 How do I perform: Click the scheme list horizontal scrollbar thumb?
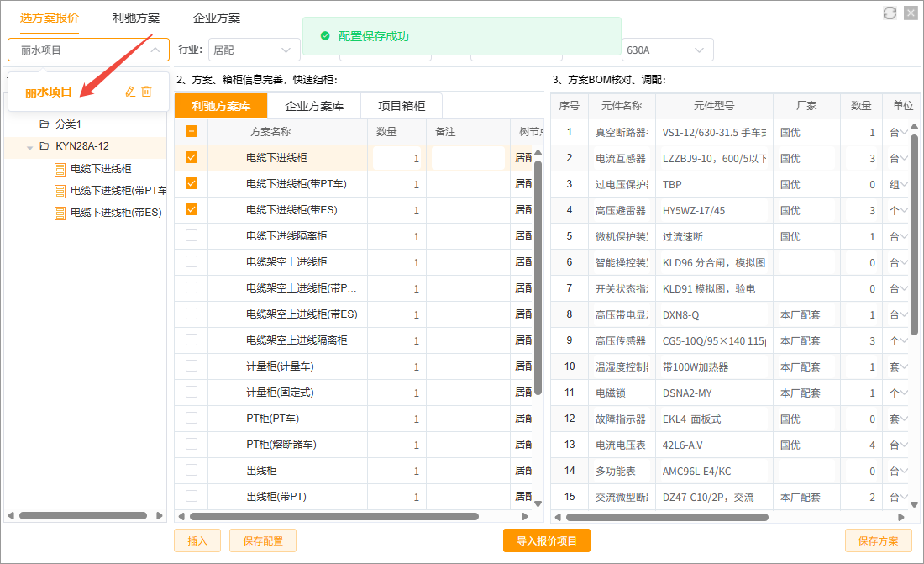[334, 517]
